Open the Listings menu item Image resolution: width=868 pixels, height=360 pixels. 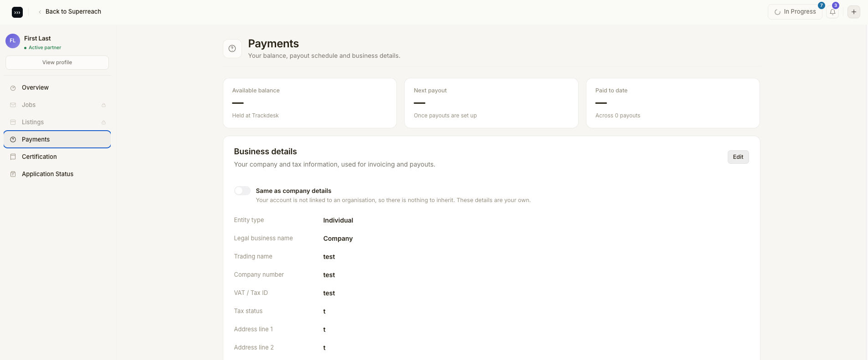[x=57, y=122]
